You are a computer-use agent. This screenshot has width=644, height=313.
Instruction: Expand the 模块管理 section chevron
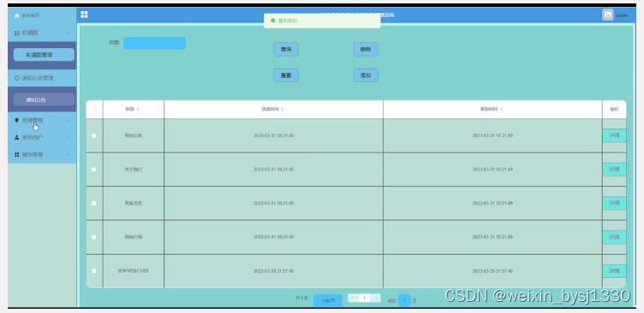point(69,154)
